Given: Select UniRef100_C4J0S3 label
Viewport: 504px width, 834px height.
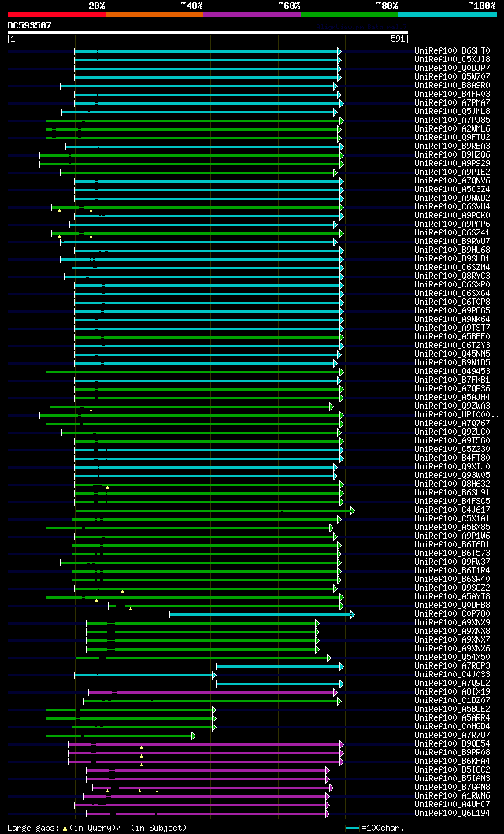Looking at the screenshot, I should [x=453, y=675].
